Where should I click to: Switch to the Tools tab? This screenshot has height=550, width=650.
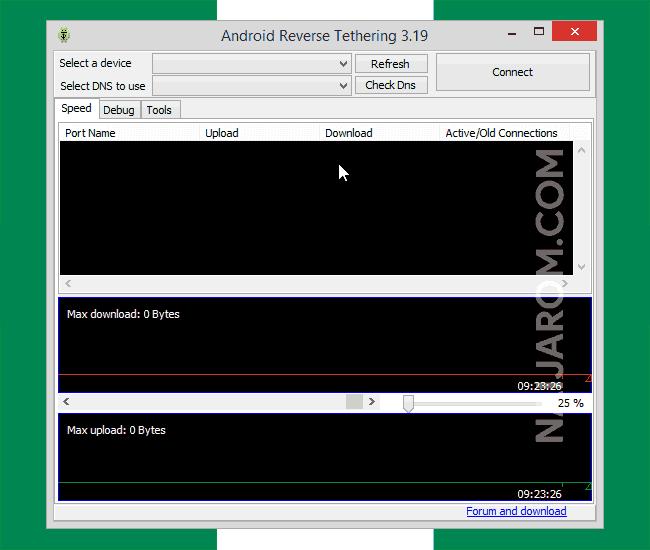pyautogui.click(x=159, y=110)
